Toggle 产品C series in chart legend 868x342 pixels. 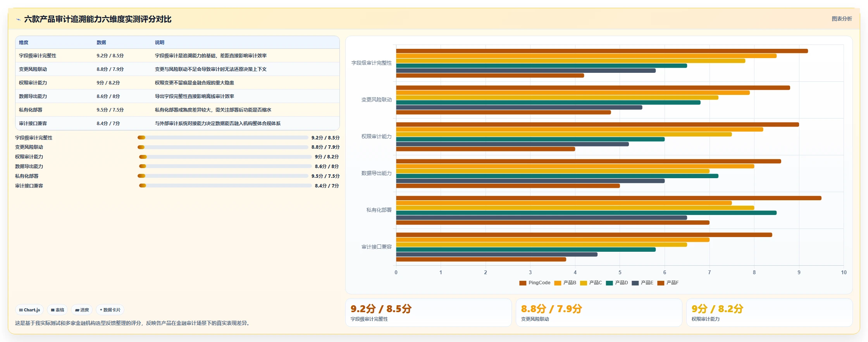click(x=591, y=283)
